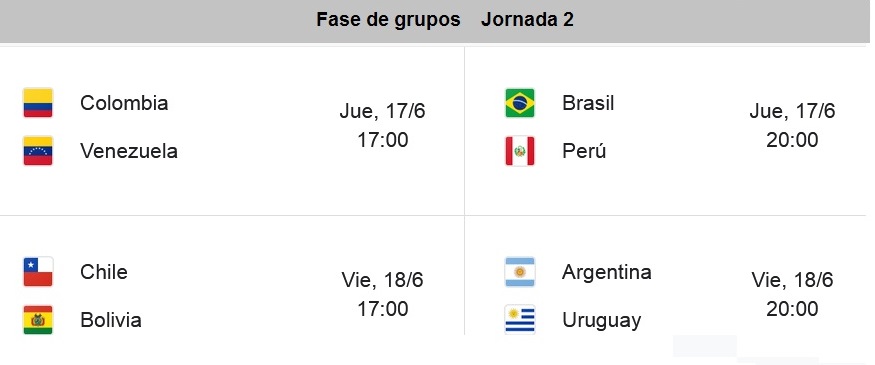The width and height of the screenshot is (875, 365).
Task: Open the Brasil team name
Action: 588,103
